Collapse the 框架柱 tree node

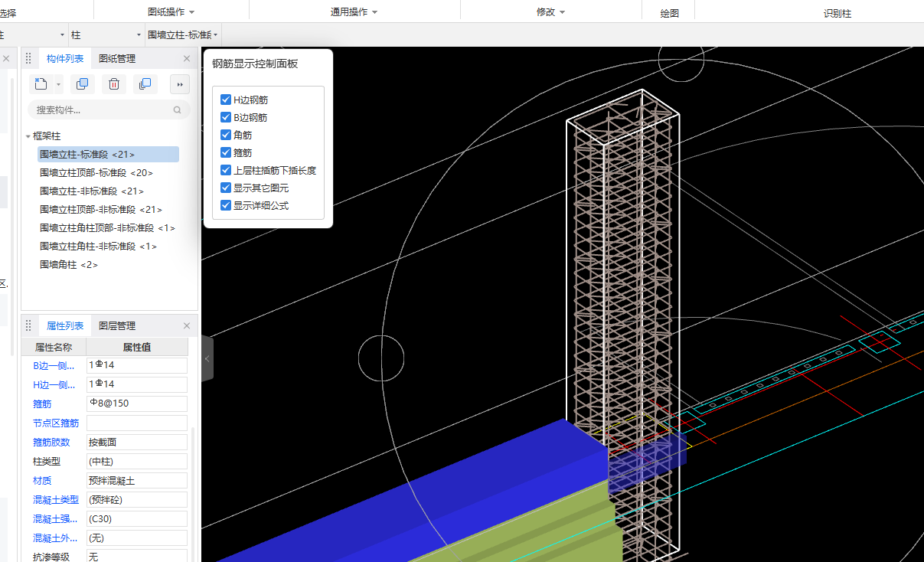pos(28,136)
